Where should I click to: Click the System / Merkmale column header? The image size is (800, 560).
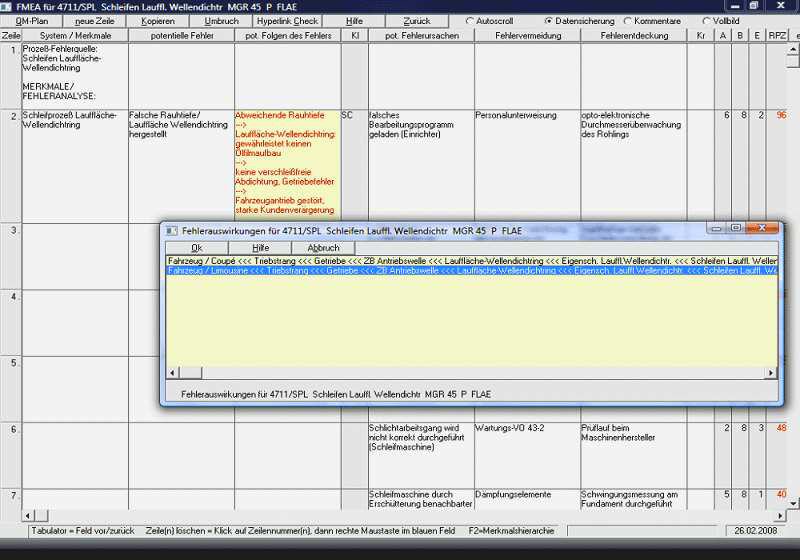75,35
